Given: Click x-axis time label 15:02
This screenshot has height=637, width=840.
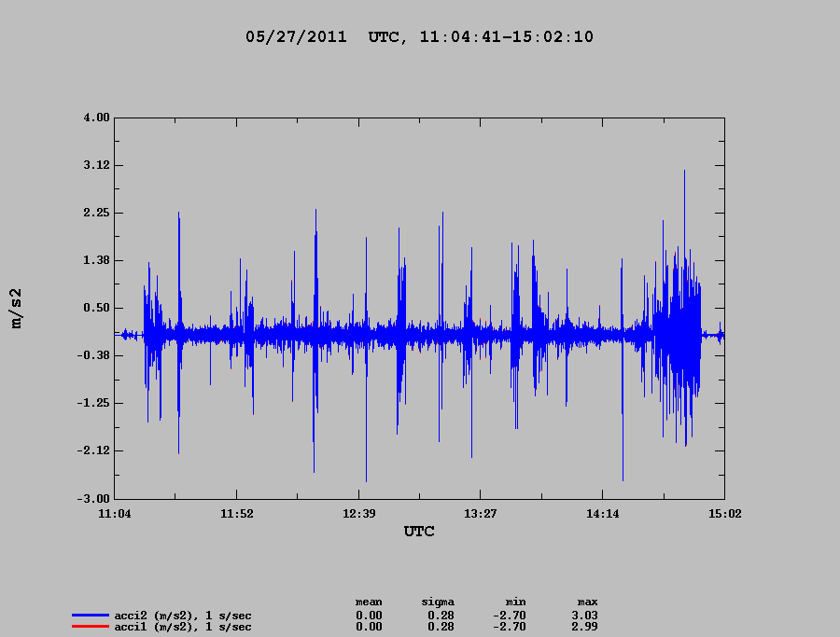Looking at the screenshot, I should point(725,514).
